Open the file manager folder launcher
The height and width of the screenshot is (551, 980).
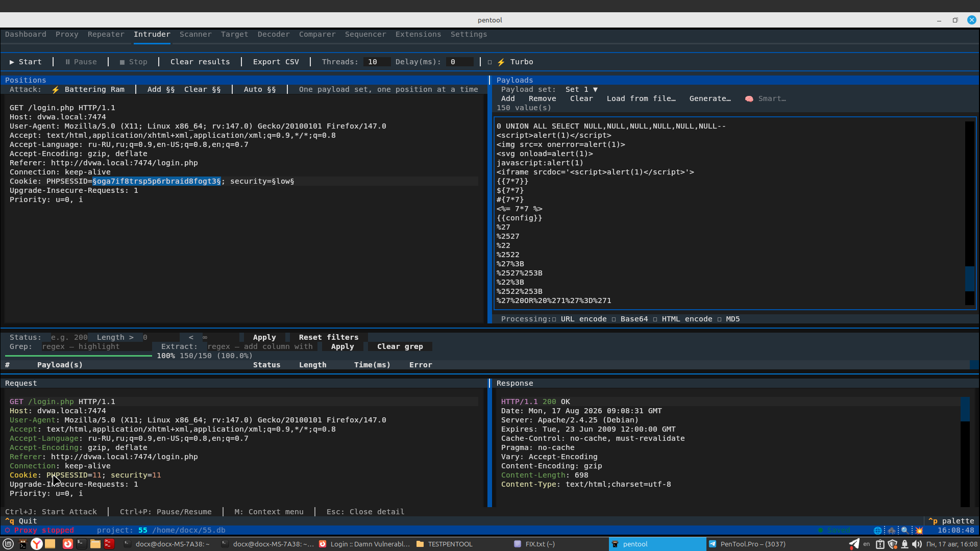[95, 544]
